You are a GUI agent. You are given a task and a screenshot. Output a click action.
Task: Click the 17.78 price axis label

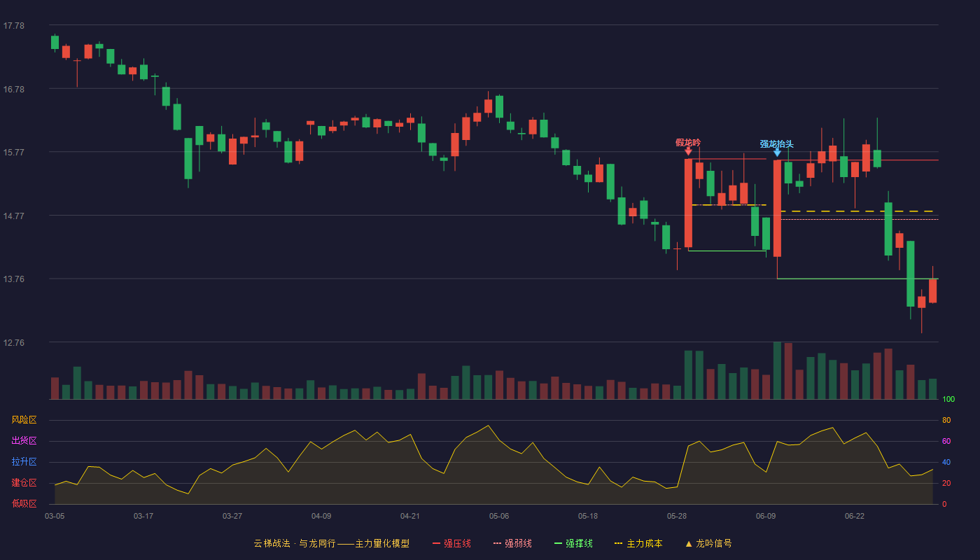13,26
